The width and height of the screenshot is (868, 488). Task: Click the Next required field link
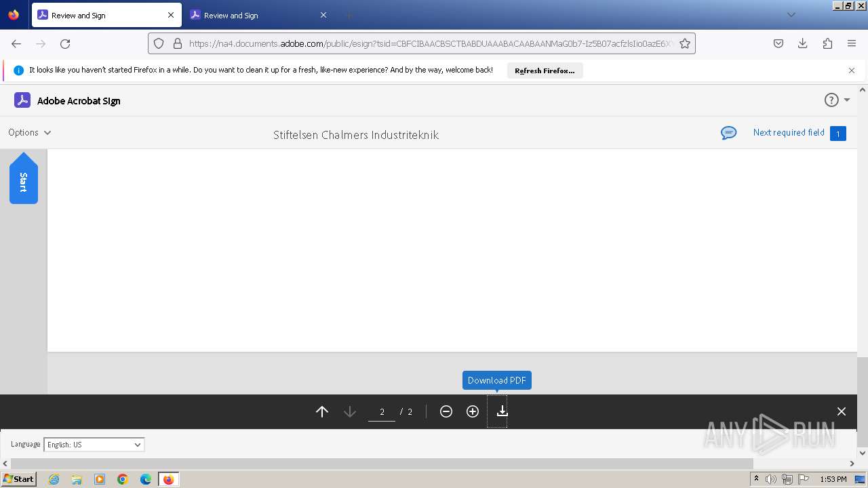coord(789,132)
